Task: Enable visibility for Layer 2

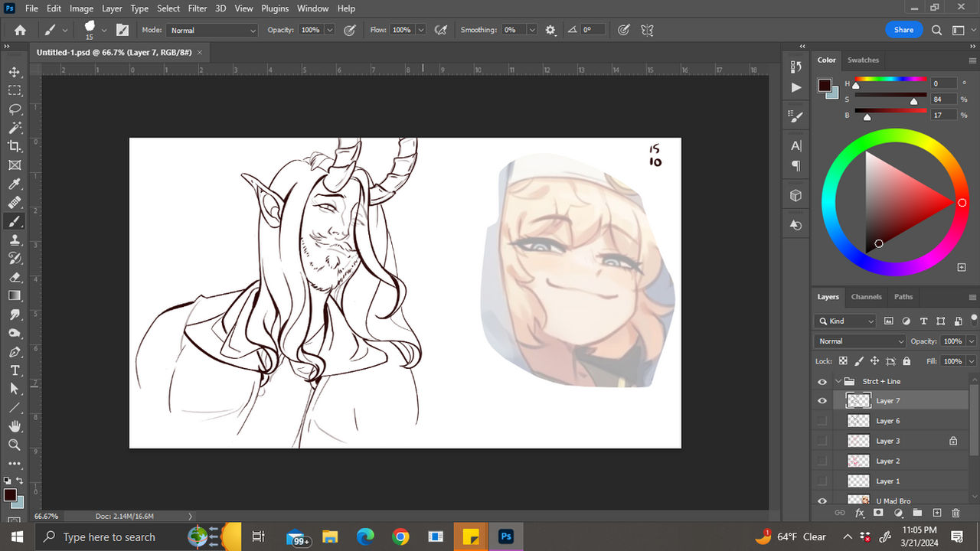Action: pos(822,461)
